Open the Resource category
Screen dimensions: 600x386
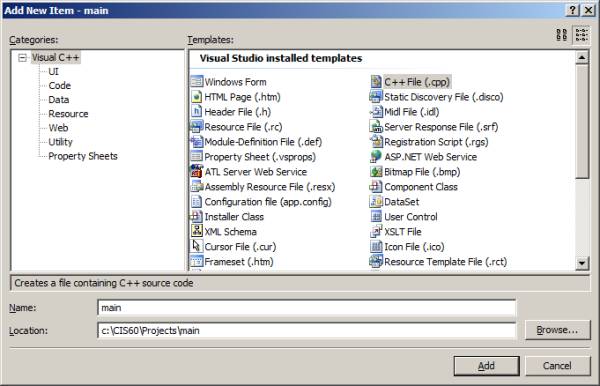point(68,114)
